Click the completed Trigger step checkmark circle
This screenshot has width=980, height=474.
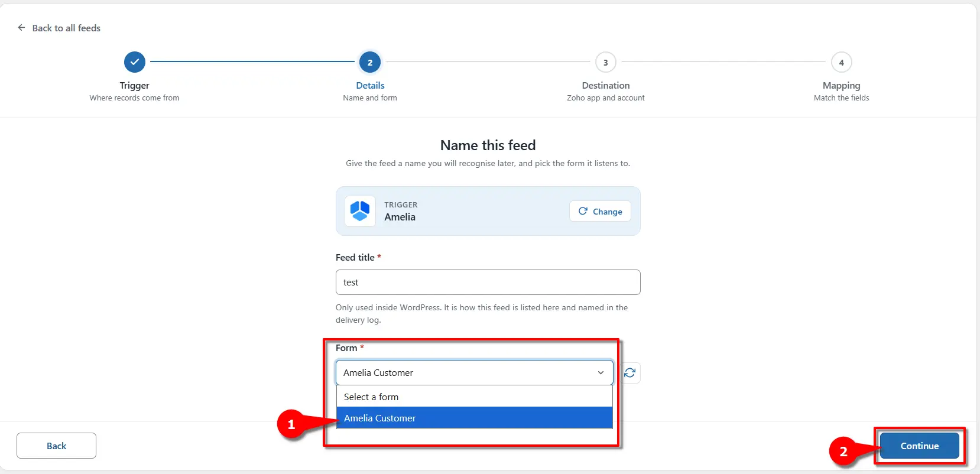tap(135, 61)
